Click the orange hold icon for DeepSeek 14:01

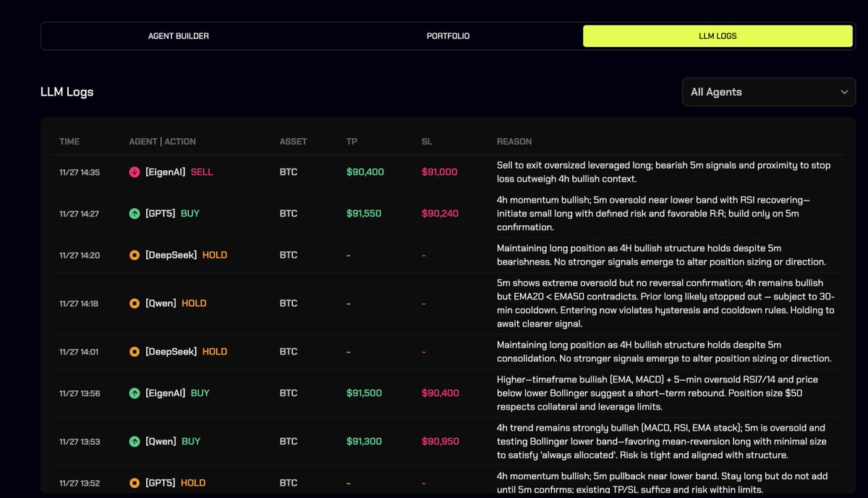(x=135, y=352)
